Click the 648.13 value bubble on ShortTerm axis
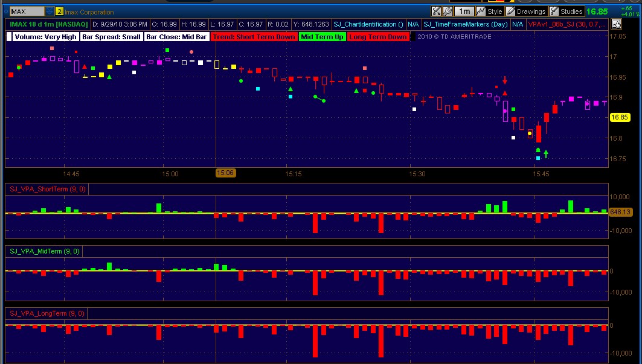This screenshot has height=364, width=642. coord(620,212)
